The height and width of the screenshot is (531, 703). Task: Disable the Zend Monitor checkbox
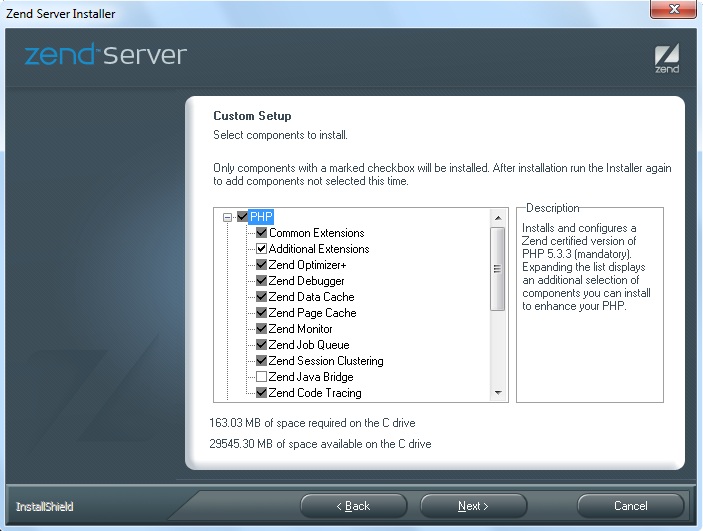coord(261,329)
